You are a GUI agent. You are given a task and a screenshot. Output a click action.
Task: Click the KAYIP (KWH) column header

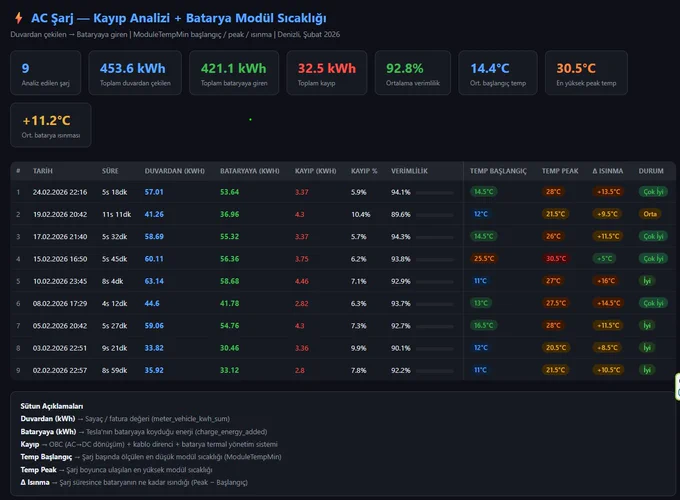[x=316, y=171]
